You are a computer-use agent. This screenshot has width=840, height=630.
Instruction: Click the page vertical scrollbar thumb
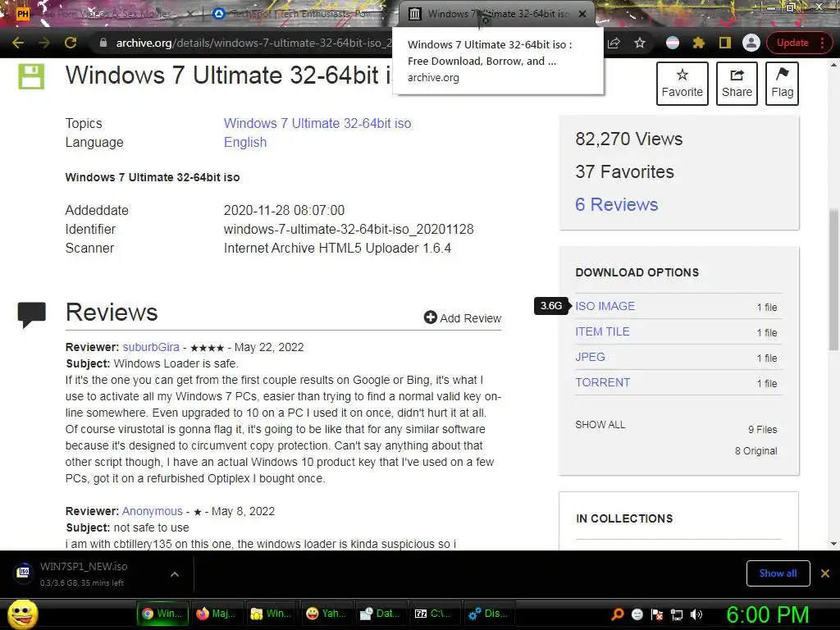point(833,280)
